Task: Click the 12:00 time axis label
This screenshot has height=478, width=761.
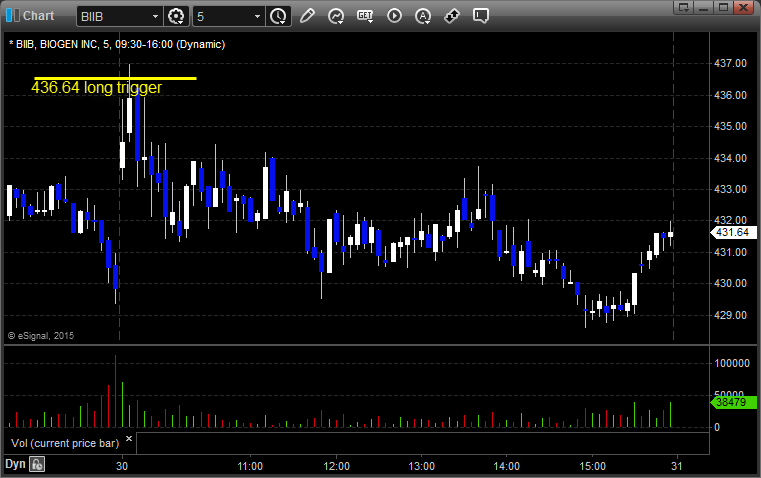Action: tap(336, 466)
